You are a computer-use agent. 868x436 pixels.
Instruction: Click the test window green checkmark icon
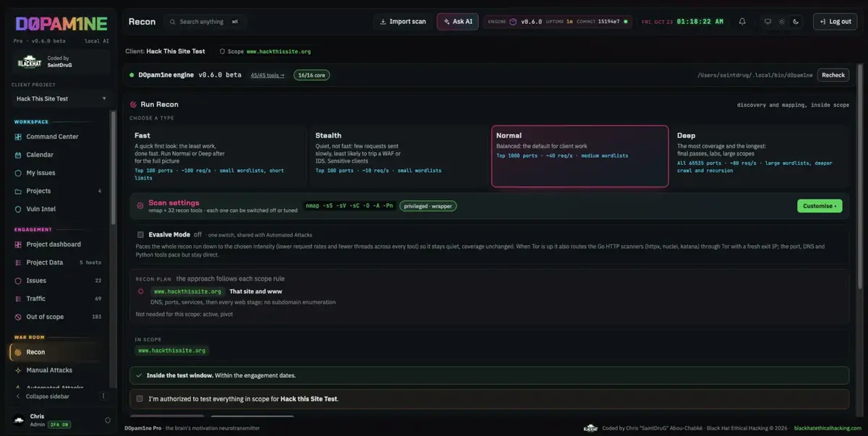(x=139, y=375)
